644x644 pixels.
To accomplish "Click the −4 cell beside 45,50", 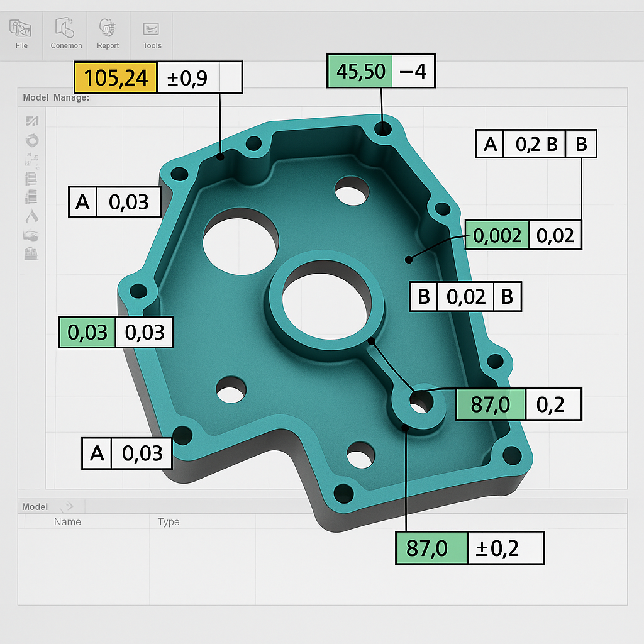I will coord(413,71).
